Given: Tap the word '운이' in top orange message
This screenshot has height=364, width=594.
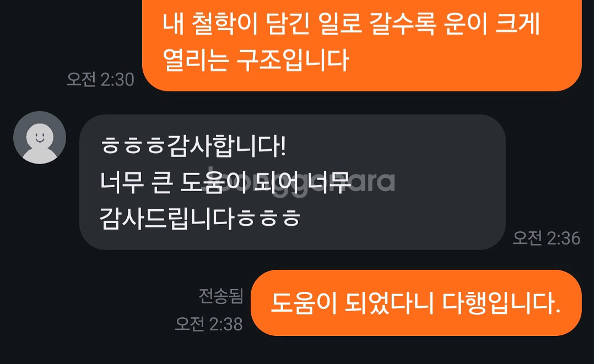Looking at the screenshot, I should (465, 24).
